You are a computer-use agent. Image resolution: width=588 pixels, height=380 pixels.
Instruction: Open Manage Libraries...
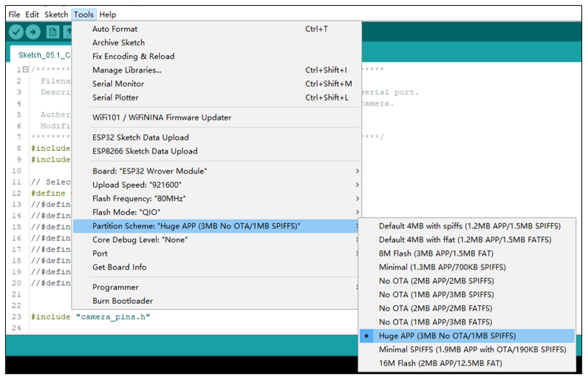[x=216, y=70]
